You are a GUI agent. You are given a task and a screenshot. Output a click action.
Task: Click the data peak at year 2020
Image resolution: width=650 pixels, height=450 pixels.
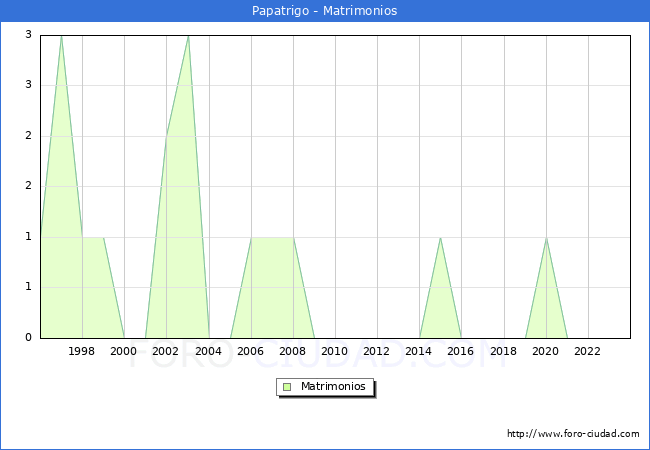coord(546,238)
